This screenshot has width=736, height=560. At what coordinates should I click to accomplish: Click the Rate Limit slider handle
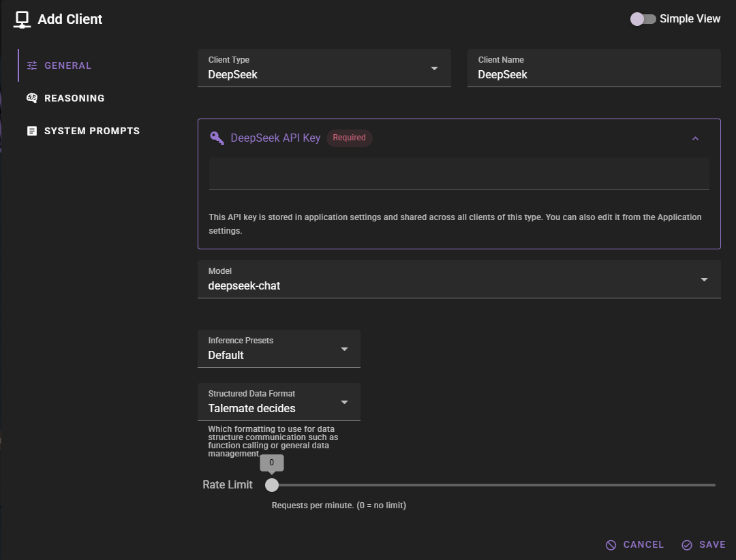272,485
